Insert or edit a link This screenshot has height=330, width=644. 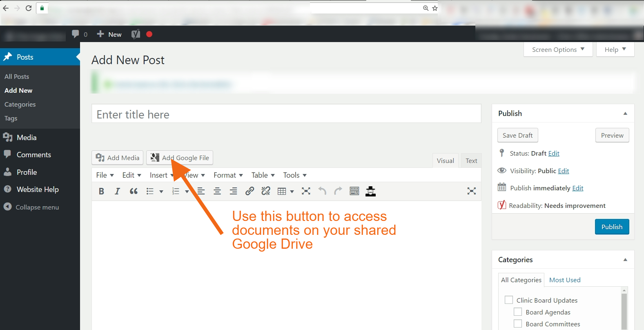[x=250, y=191]
